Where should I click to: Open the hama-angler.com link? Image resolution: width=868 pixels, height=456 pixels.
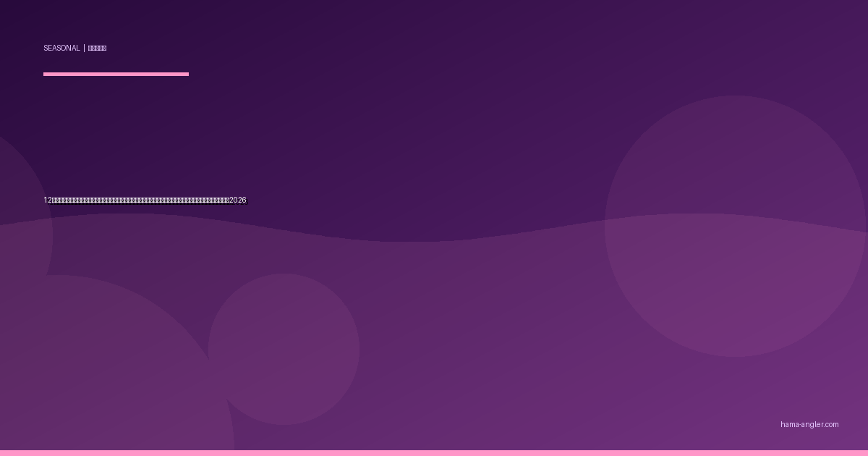(x=809, y=425)
